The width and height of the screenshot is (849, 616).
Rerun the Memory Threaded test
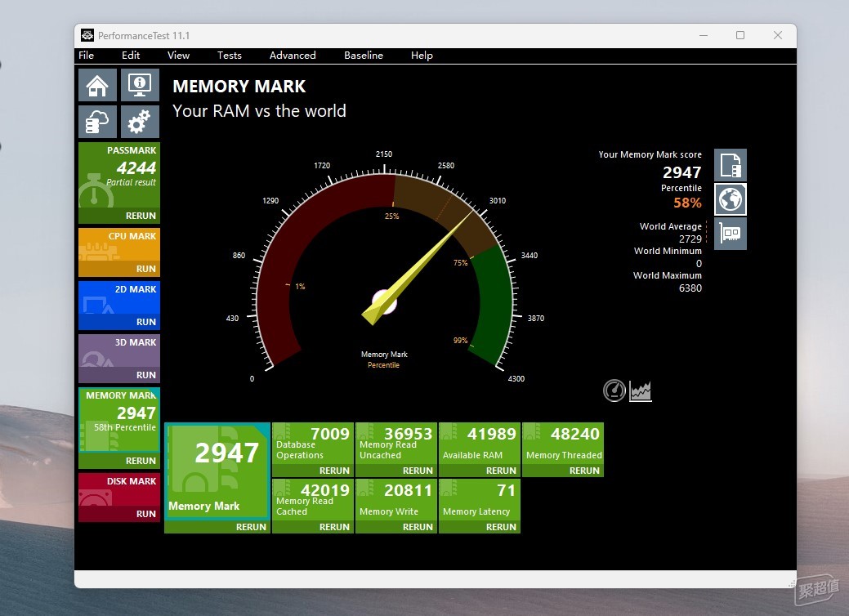pos(563,471)
